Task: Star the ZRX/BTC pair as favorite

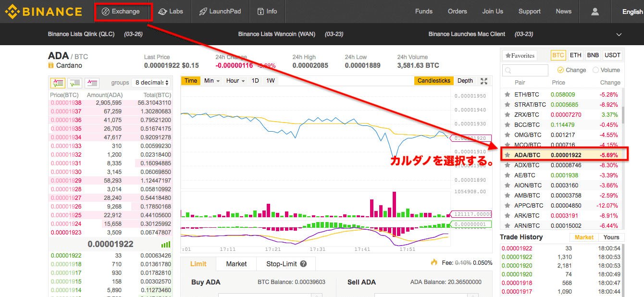Action: click(507, 115)
